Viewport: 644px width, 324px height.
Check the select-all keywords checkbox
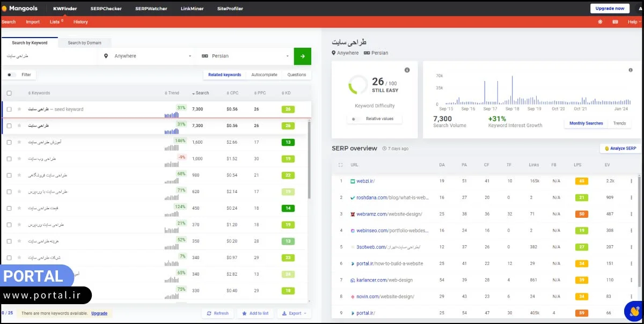[x=9, y=92]
